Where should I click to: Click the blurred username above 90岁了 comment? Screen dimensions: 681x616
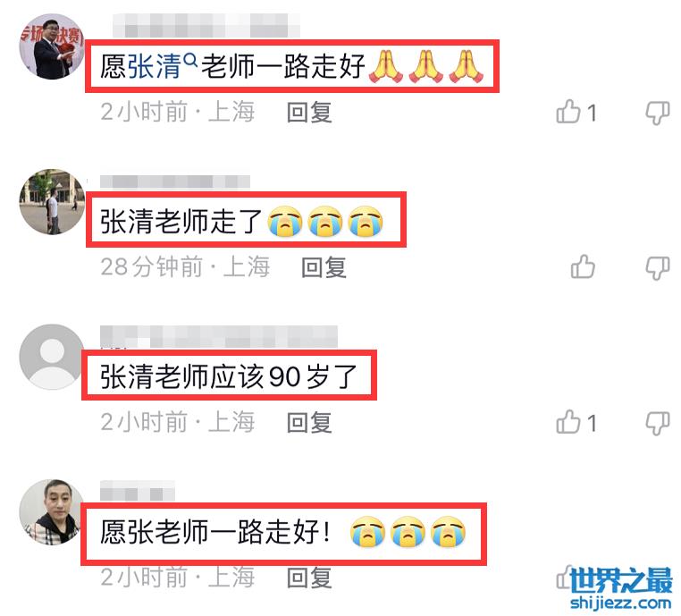coord(219,336)
